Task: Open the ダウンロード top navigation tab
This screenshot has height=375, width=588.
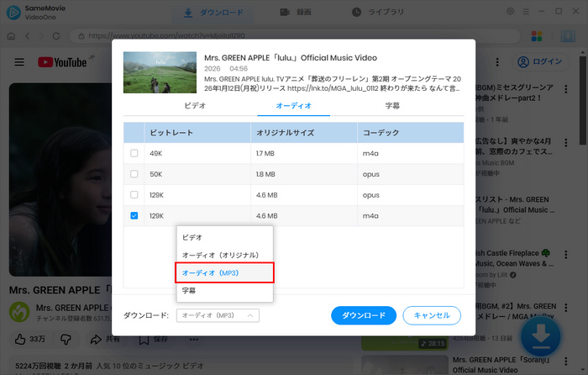Action: [x=213, y=13]
